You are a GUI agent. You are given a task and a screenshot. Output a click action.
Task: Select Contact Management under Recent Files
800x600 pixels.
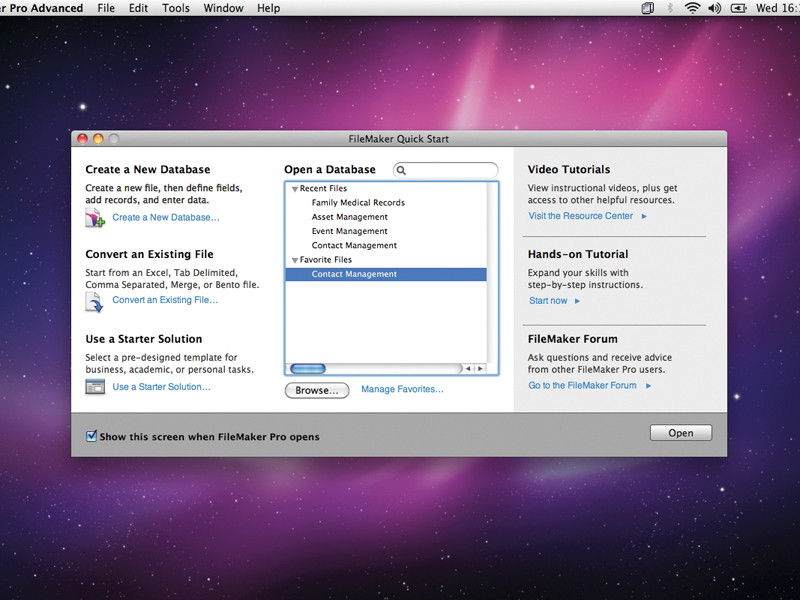386,245
